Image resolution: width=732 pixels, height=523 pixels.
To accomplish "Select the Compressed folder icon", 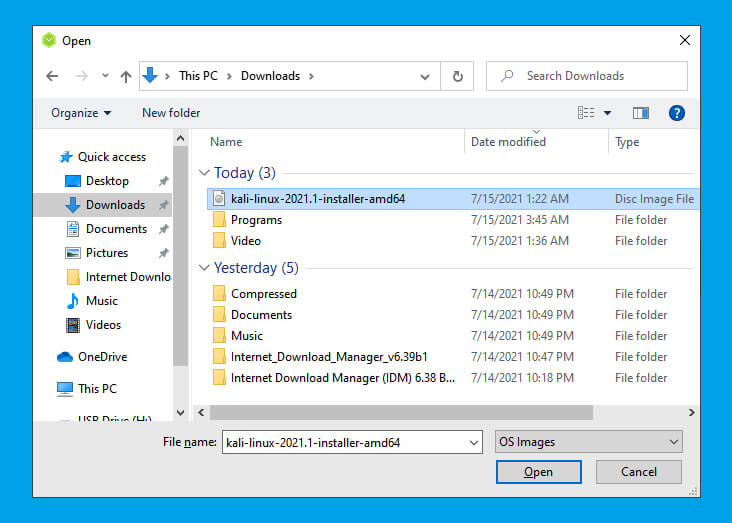I will (219, 294).
